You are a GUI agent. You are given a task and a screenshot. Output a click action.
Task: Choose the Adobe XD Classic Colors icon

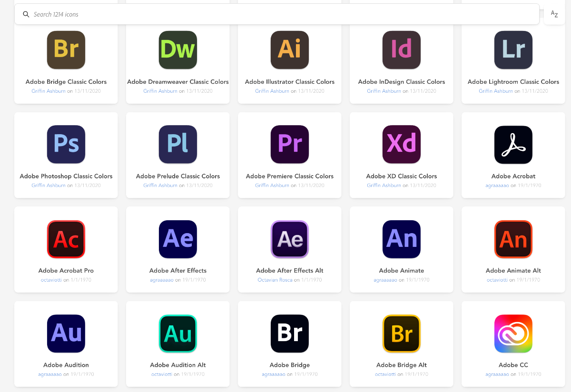(x=402, y=145)
